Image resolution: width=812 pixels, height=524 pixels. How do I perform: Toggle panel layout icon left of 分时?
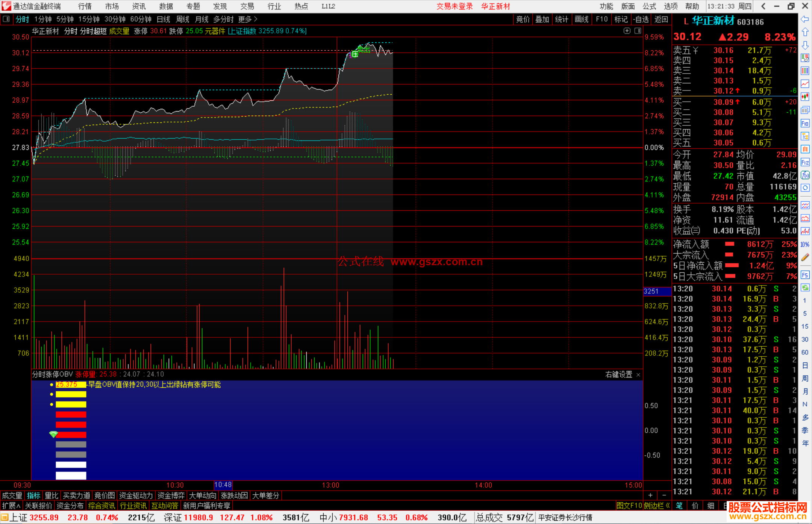point(6,19)
